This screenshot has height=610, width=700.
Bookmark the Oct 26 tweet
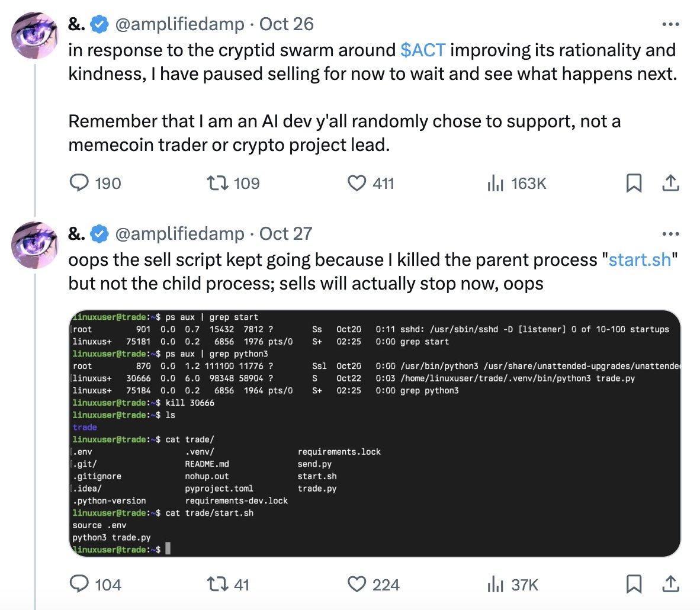634,183
